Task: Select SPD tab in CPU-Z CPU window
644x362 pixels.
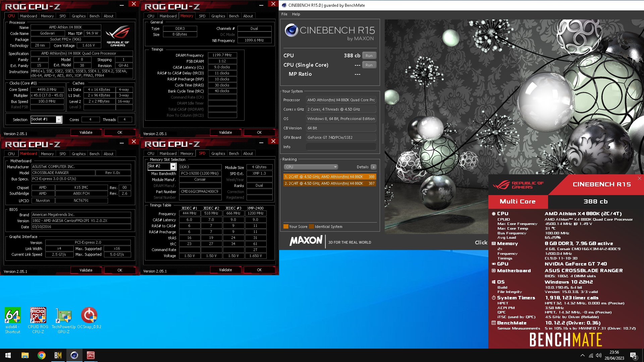Action: click(63, 16)
